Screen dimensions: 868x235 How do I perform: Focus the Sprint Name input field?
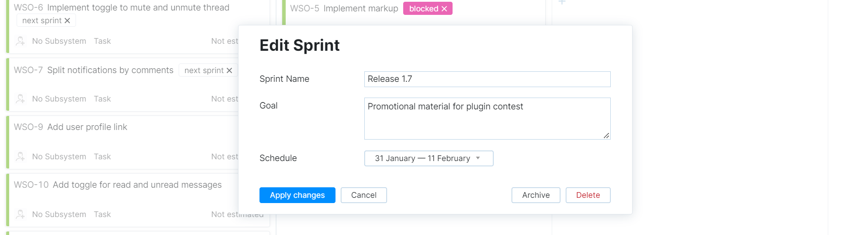(x=487, y=79)
